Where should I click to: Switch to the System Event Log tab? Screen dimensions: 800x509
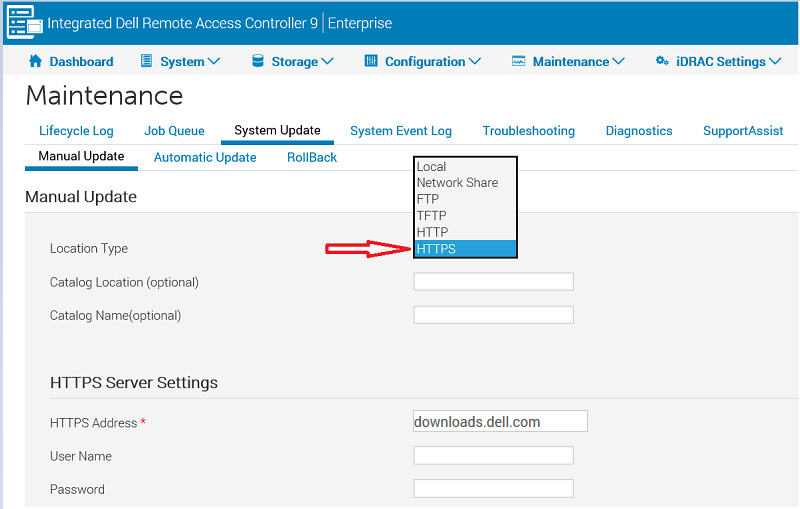point(401,131)
